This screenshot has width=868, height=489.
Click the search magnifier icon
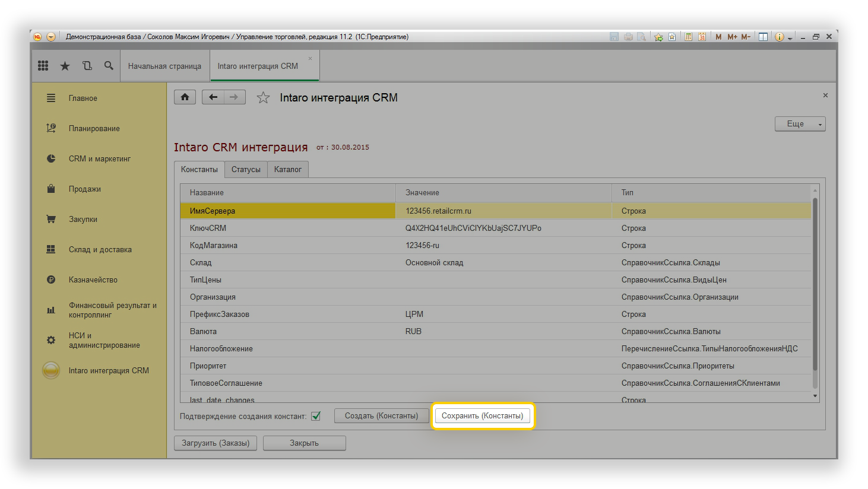click(x=109, y=66)
